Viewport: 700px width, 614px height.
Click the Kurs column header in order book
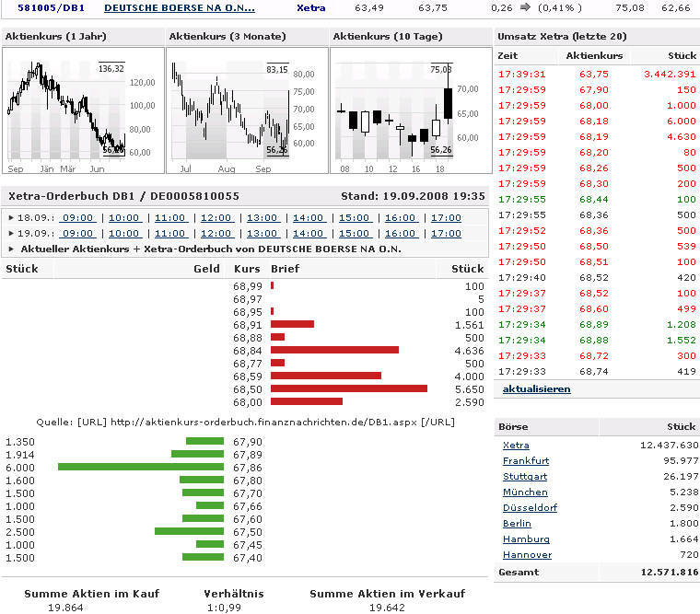(x=247, y=269)
